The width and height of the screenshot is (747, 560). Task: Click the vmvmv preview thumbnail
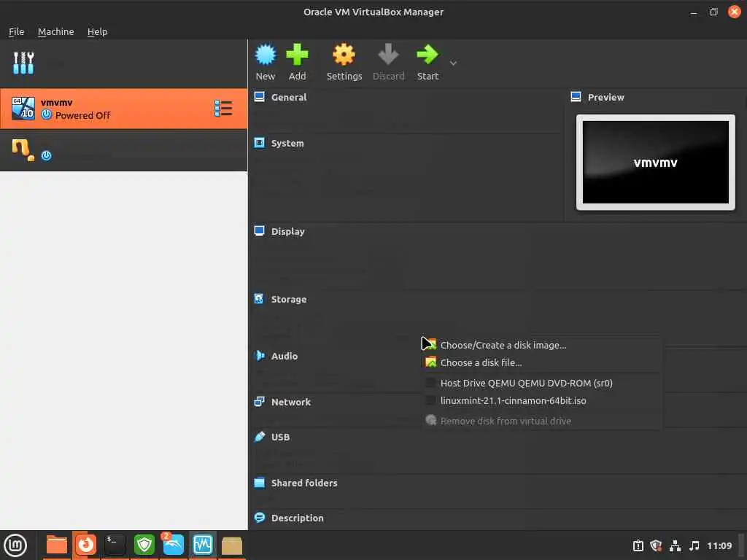(656, 162)
